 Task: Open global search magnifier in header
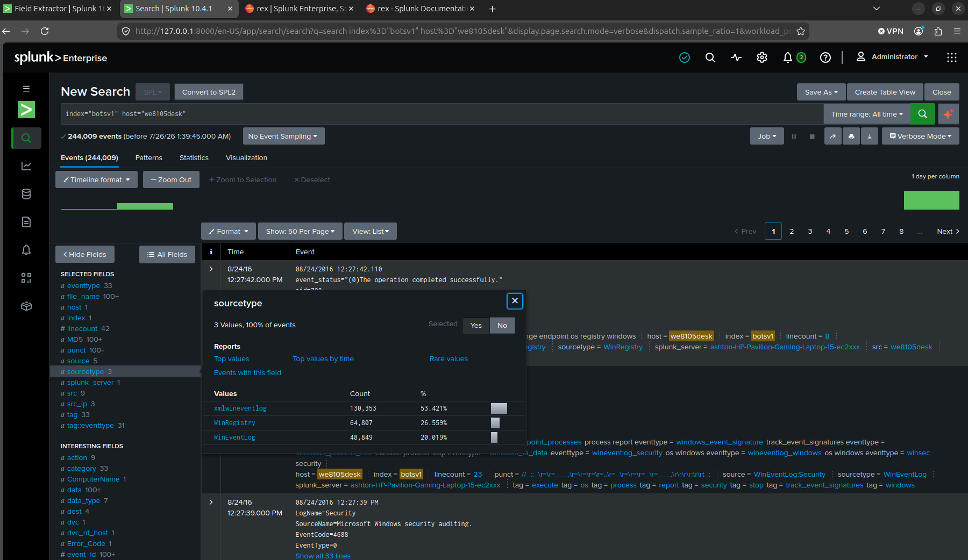(710, 58)
